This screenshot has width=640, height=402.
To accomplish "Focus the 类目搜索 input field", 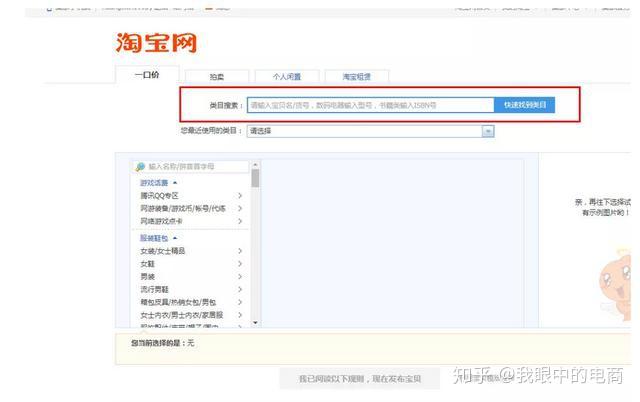I will (371, 105).
